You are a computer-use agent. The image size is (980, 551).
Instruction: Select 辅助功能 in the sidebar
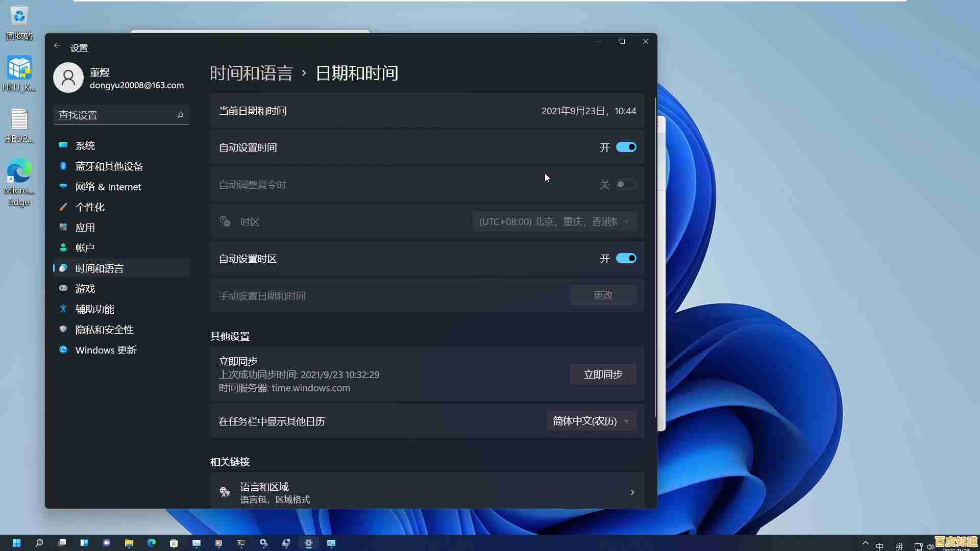point(94,309)
